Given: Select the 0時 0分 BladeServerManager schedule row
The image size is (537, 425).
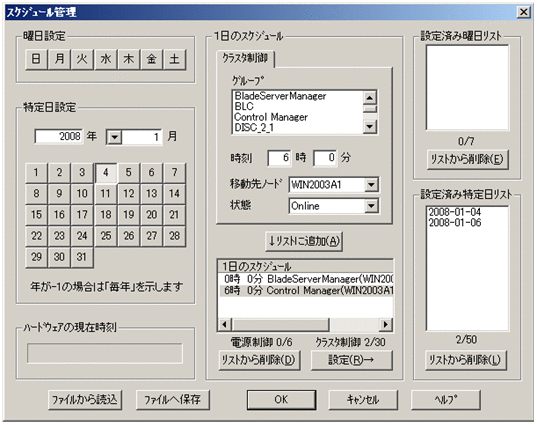Looking at the screenshot, I should pos(305,279).
